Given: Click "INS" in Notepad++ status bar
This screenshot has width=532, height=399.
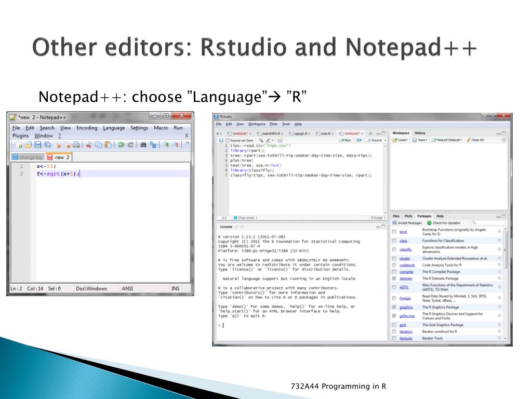Looking at the screenshot, I should (x=176, y=288).
